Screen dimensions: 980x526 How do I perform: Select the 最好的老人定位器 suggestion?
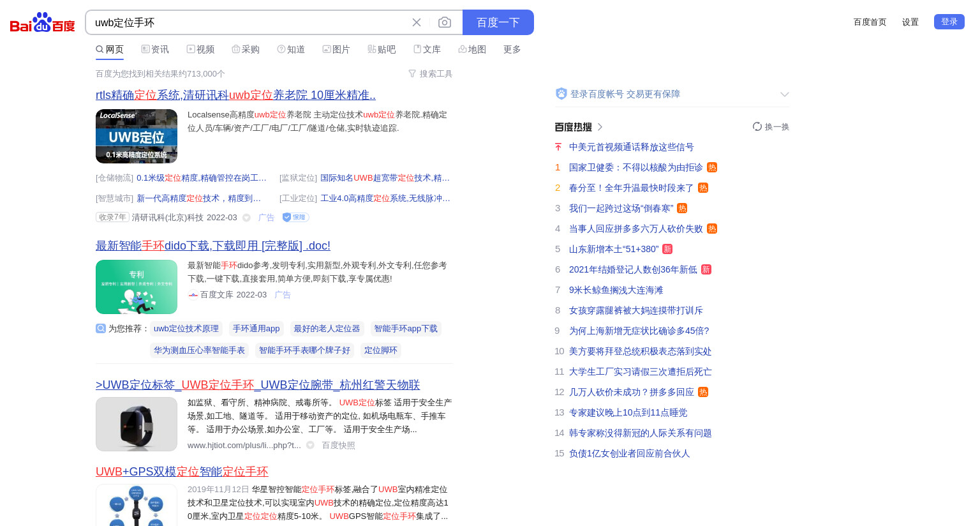(327, 329)
